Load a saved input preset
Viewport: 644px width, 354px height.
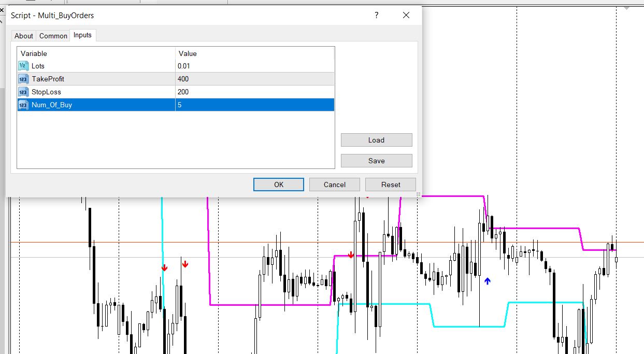pyautogui.click(x=376, y=140)
